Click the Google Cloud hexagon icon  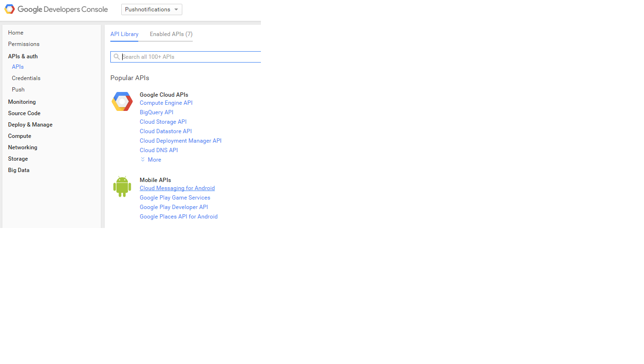[x=122, y=101]
